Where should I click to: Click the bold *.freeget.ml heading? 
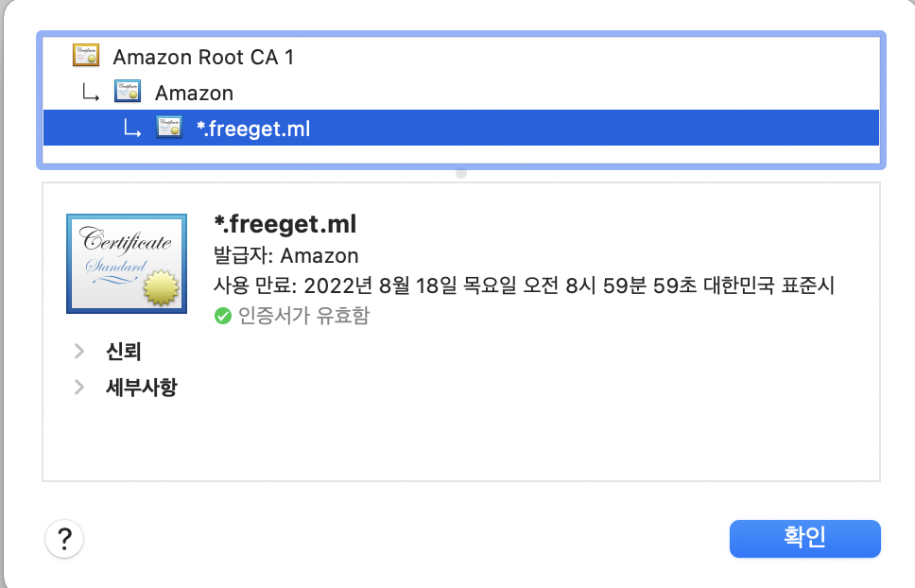tap(285, 225)
